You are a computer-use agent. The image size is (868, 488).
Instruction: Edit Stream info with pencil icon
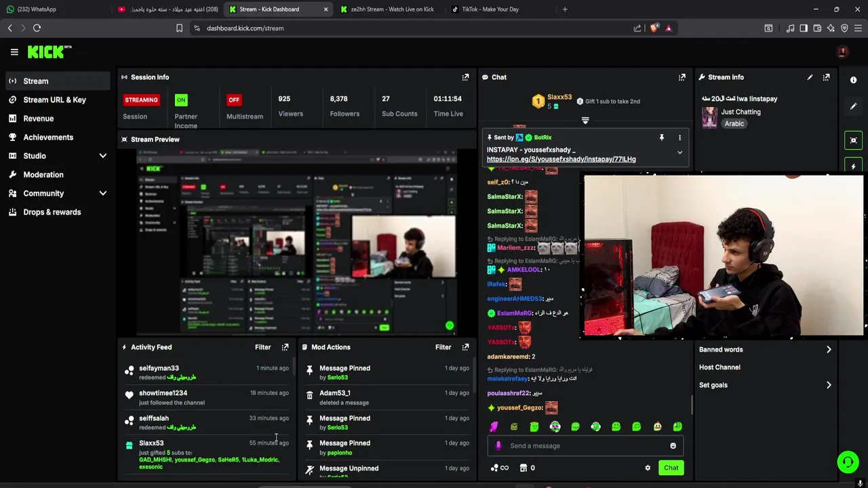(x=810, y=77)
